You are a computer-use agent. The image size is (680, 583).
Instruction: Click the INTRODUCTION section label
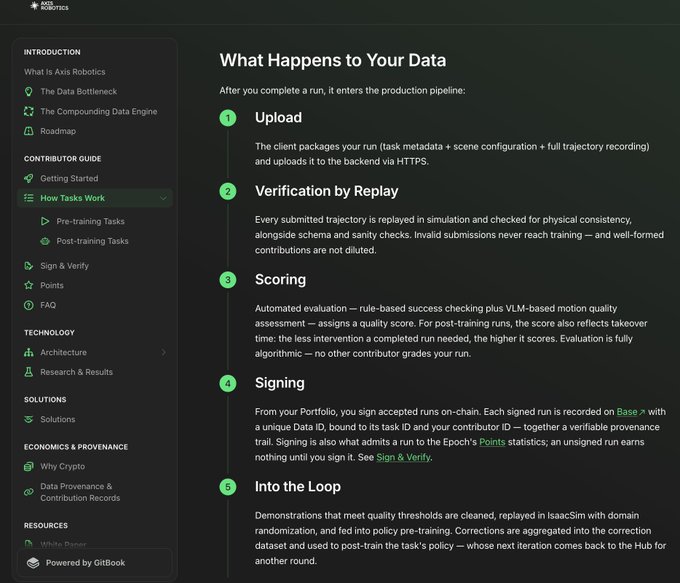(x=52, y=52)
